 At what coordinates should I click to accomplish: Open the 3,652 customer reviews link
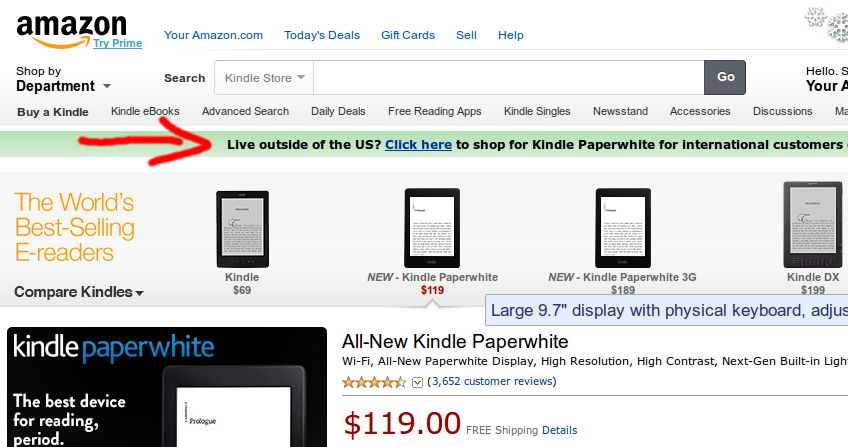[491, 381]
